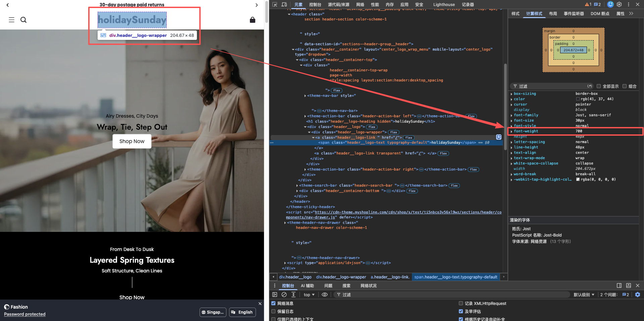Select div.header__logo-wrapper in the breadcrumb

(x=341, y=277)
